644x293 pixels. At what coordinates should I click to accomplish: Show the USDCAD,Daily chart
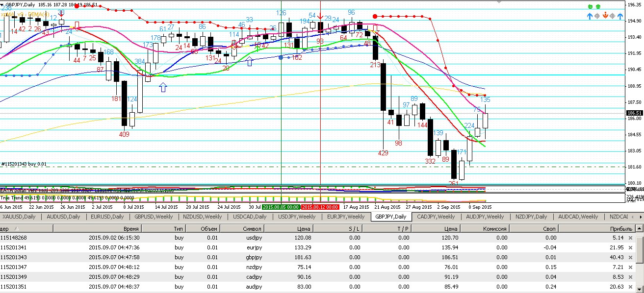coord(250,217)
